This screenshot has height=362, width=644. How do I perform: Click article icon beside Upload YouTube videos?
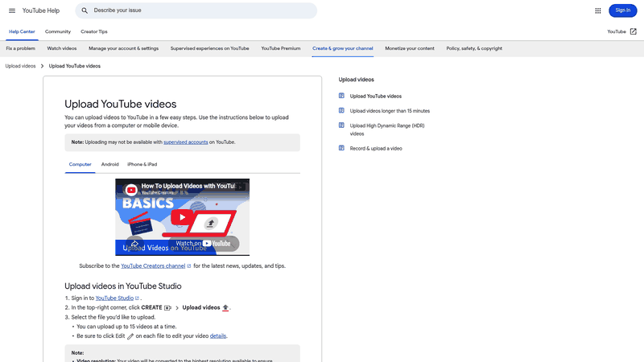pos(341,96)
